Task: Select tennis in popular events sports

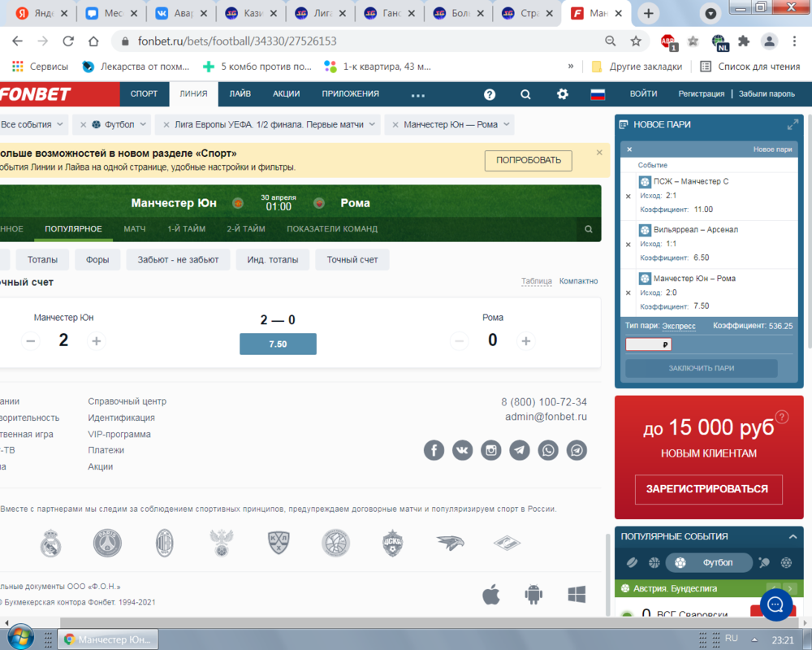Action: [x=764, y=563]
